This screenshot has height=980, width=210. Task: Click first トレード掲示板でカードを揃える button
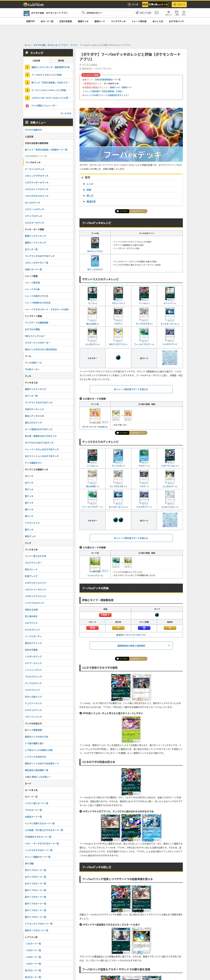tap(131, 389)
